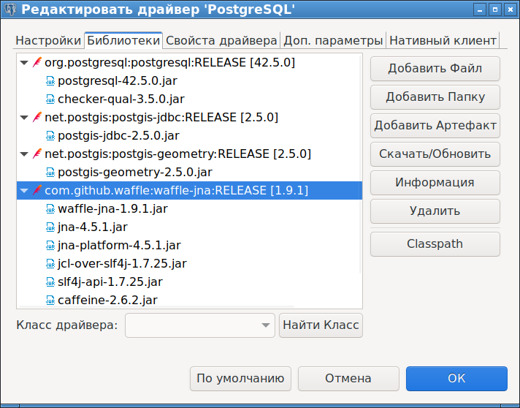This screenshot has width=520, height=408.
Task: Click the Classpath button
Action: [435, 244]
